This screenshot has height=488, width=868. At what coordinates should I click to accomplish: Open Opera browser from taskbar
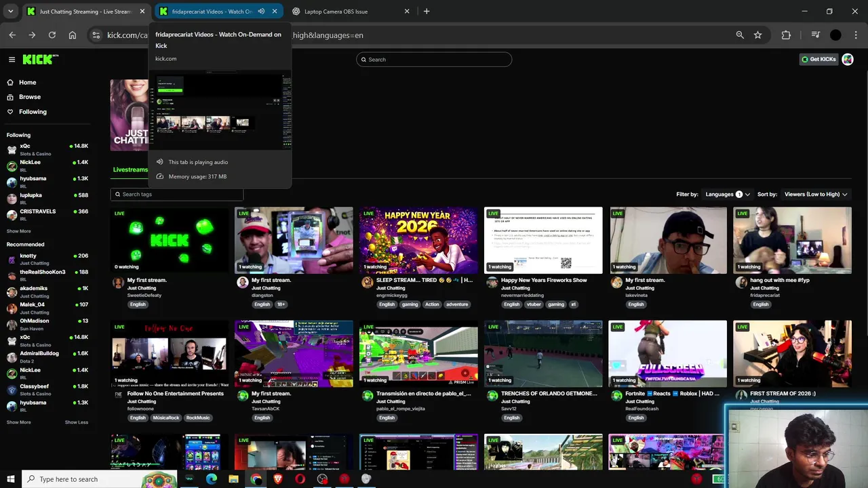(x=300, y=479)
